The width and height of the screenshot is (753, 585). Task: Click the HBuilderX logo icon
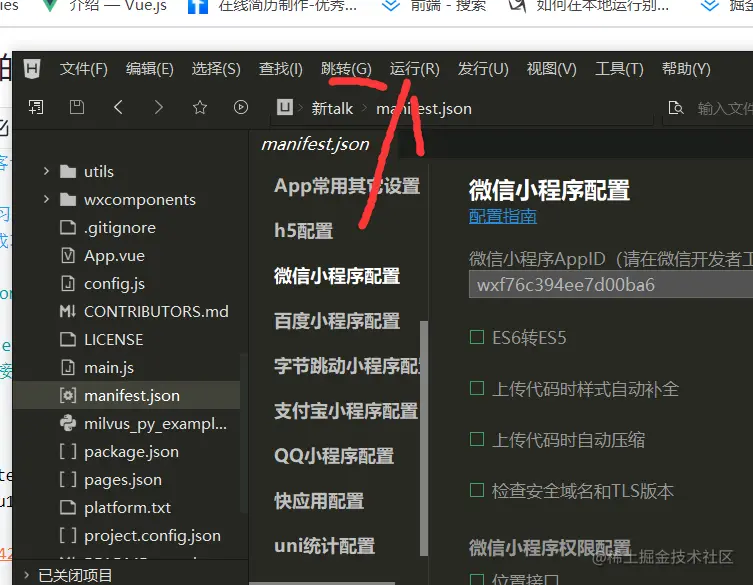tap(32, 69)
